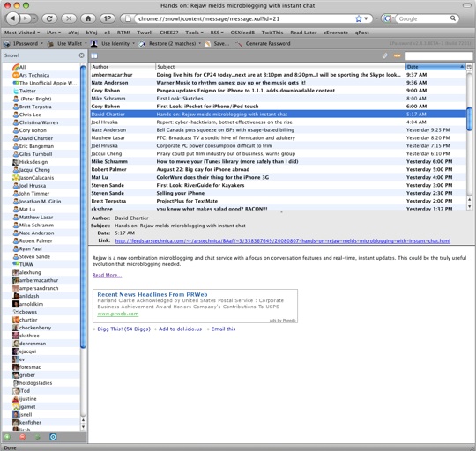476x451 pixels.
Task: Sort messages by Date column header
Action: tap(435, 67)
